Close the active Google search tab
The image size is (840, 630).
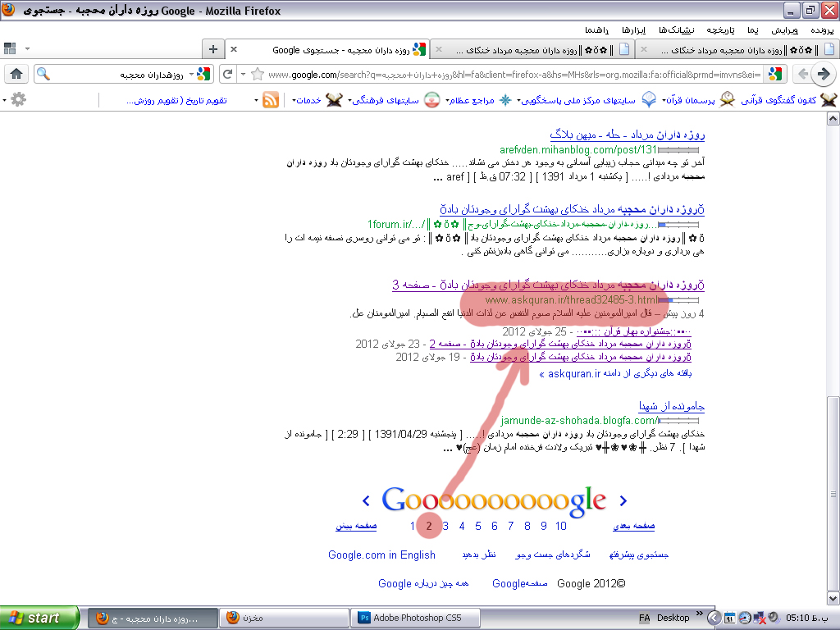click(x=234, y=49)
